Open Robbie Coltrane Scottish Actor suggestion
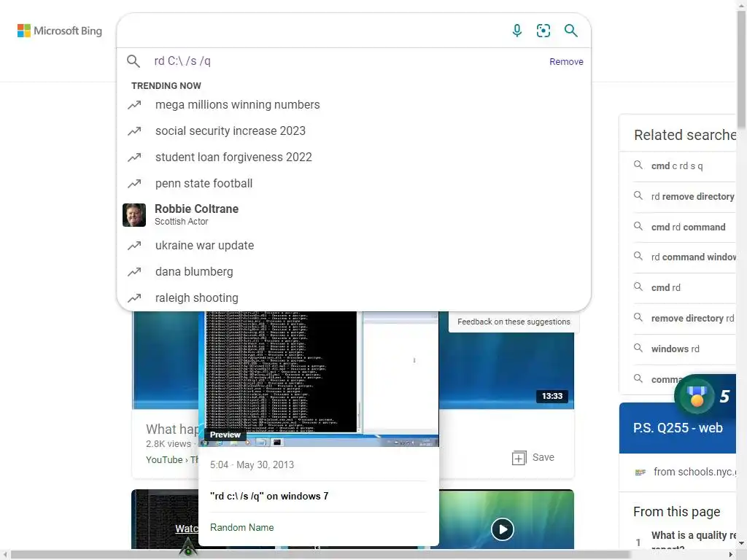 pyautogui.click(x=354, y=215)
